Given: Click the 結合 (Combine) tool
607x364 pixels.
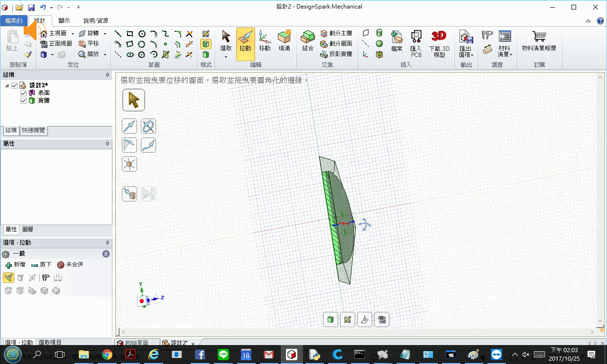Looking at the screenshot, I should click(x=308, y=41).
